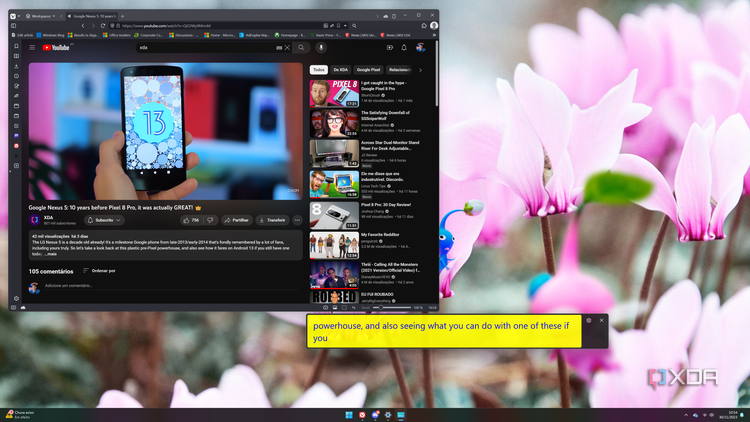Open the History panel clock icon
This screenshot has height=422, width=750.
(x=16, y=76)
